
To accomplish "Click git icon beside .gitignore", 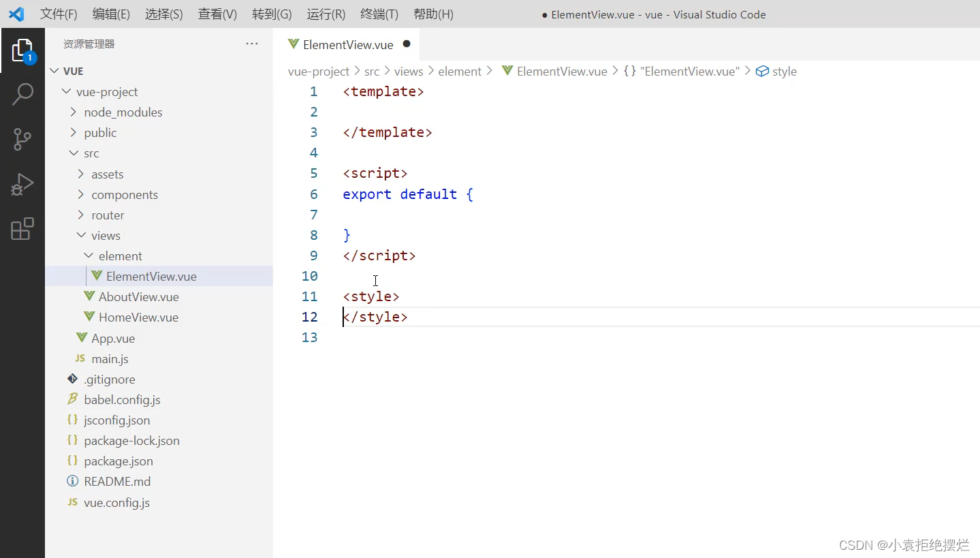I will click(x=73, y=379).
